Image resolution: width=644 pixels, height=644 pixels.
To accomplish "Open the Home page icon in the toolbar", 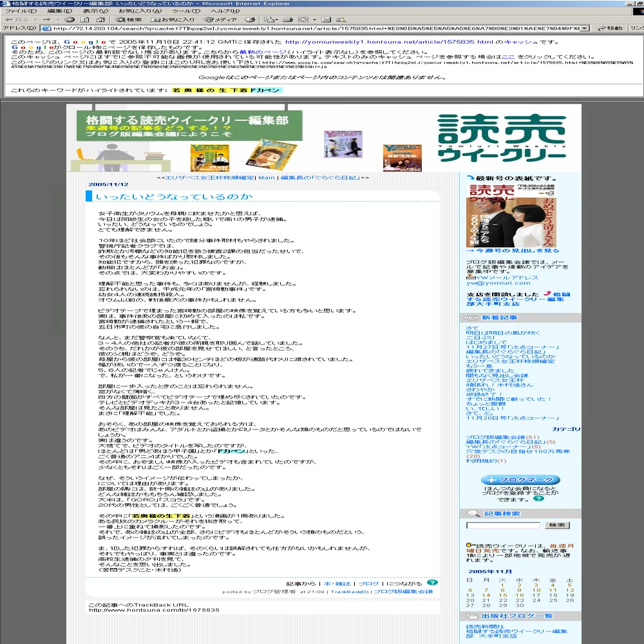I will [100, 19].
